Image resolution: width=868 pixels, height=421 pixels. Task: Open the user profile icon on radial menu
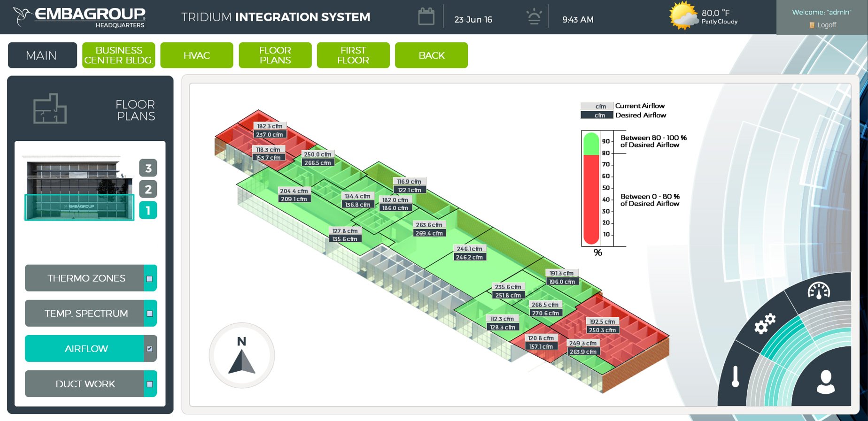(x=825, y=382)
